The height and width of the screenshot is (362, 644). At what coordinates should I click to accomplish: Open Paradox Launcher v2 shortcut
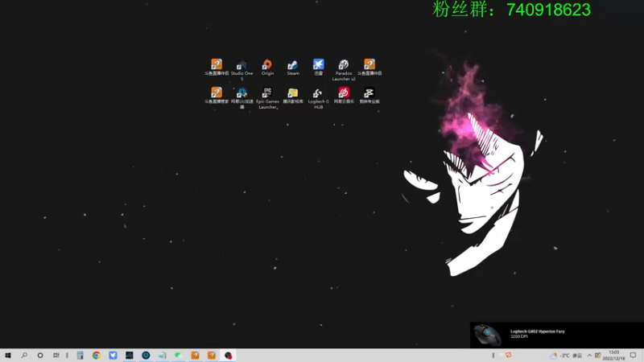click(x=344, y=69)
